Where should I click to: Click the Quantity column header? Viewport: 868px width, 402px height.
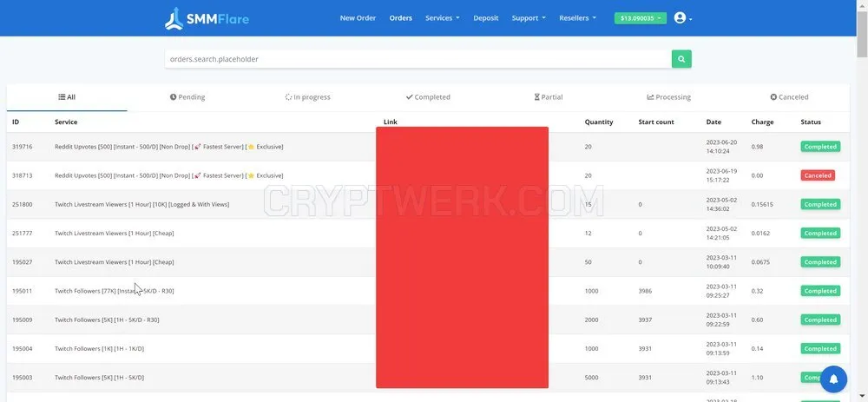(x=599, y=122)
